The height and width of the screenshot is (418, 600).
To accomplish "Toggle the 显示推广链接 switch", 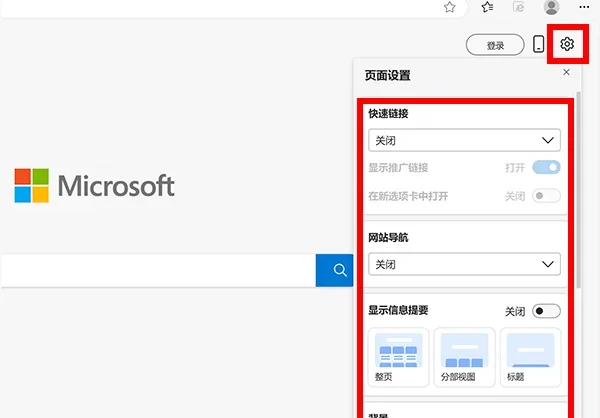I will click(x=546, y=167).
